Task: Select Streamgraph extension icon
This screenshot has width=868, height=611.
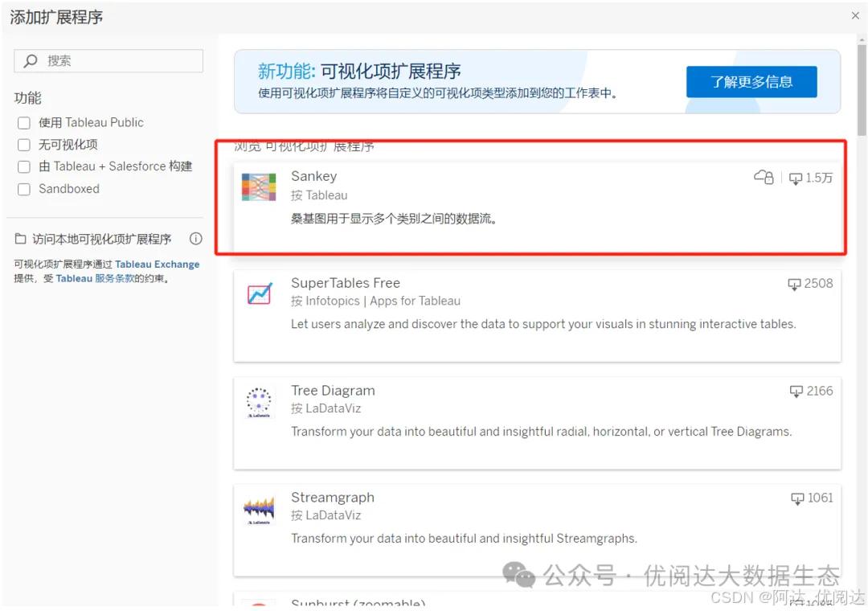Action: (259, 511)
